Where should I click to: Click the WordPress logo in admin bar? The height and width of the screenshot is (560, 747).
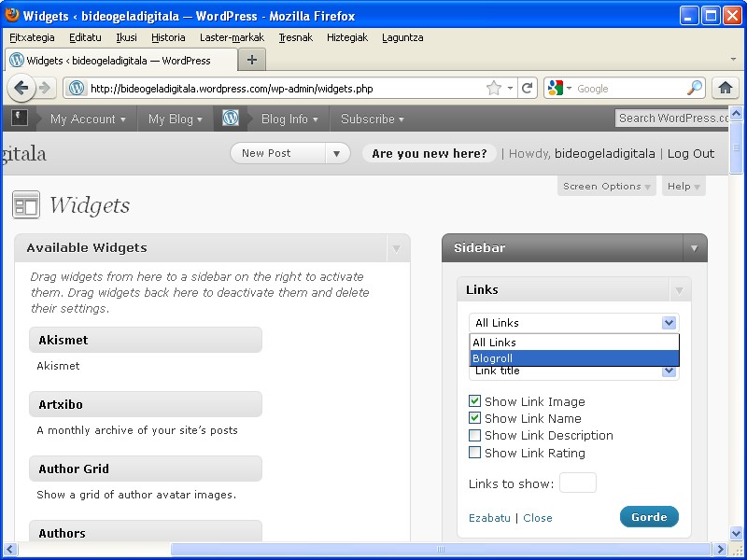coord(231,119)
